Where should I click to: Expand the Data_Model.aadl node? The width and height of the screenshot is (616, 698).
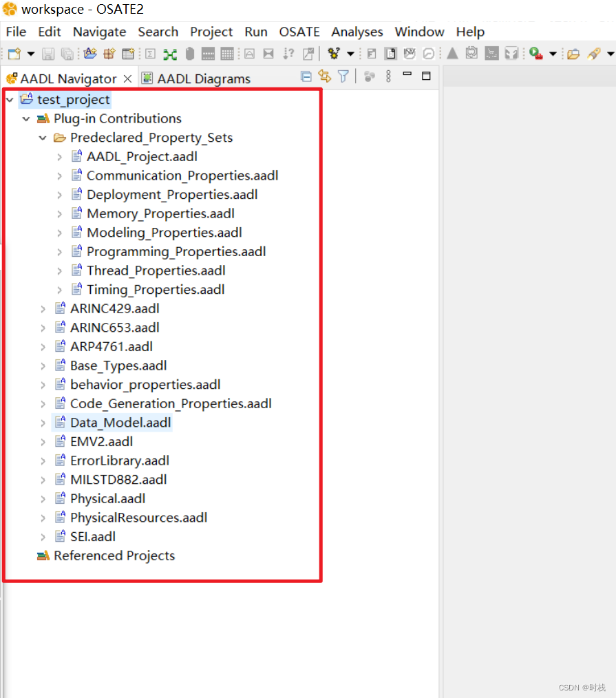pyautogui.click(x=43, y=423)
